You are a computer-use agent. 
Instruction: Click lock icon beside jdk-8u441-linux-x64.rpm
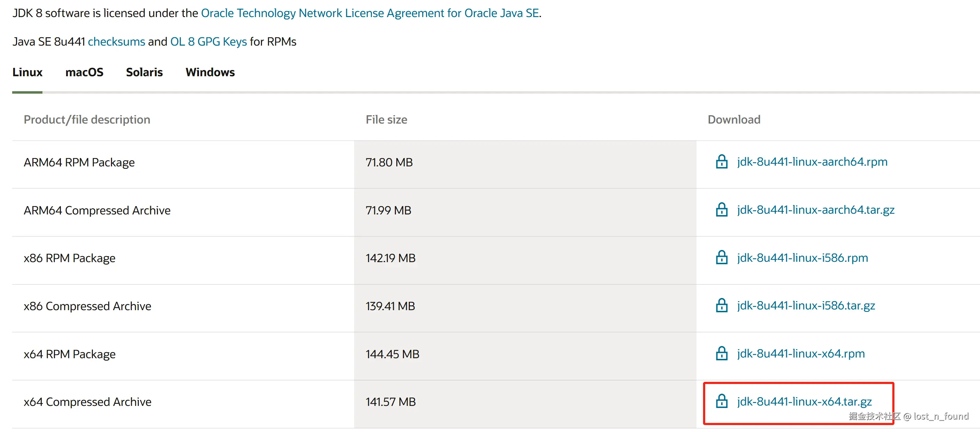[721, 354]
